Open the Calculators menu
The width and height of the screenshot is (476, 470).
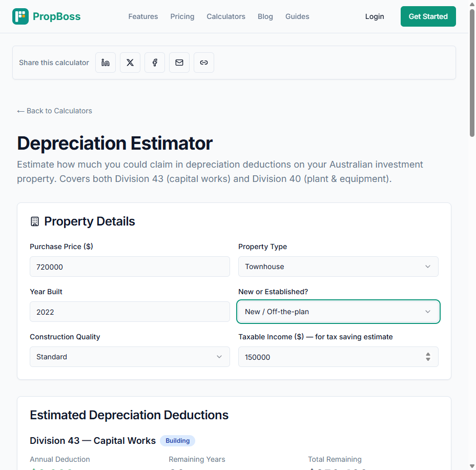coord(225,16)
